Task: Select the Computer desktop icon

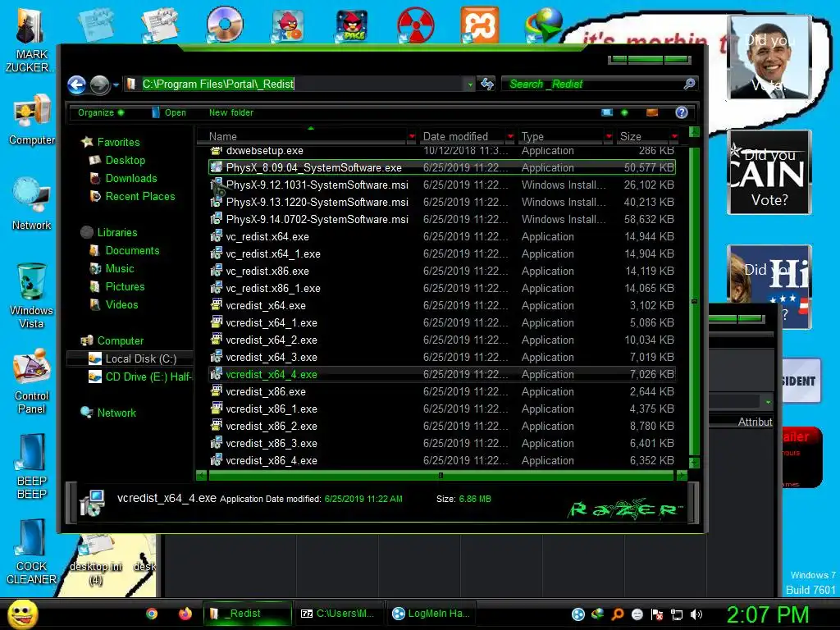Action: pos(32,119)
